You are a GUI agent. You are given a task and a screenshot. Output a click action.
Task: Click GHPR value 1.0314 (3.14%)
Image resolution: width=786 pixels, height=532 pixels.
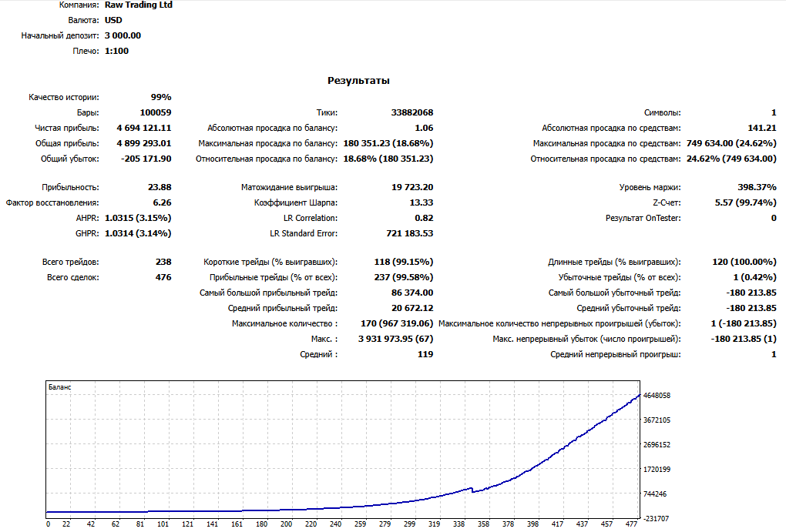pyautogui.click(x=138, y=233)
